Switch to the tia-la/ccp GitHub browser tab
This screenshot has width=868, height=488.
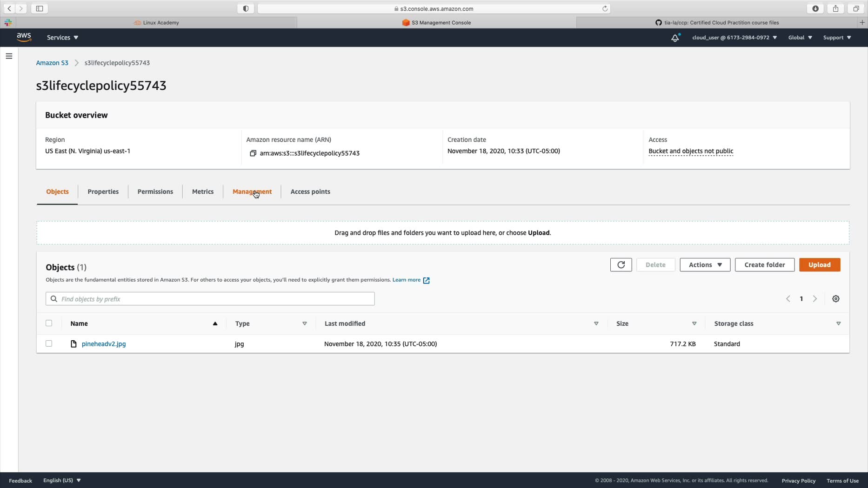point(717,22)
